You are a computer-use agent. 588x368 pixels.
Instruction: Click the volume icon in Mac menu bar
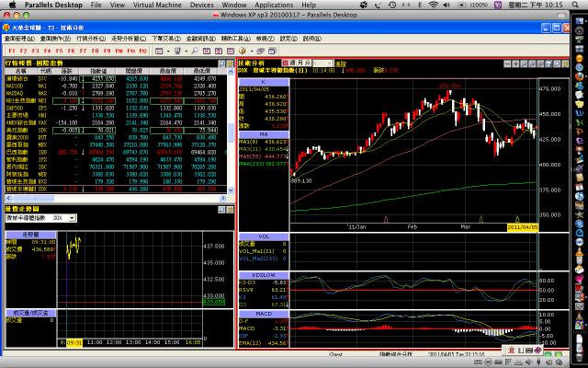447,5
